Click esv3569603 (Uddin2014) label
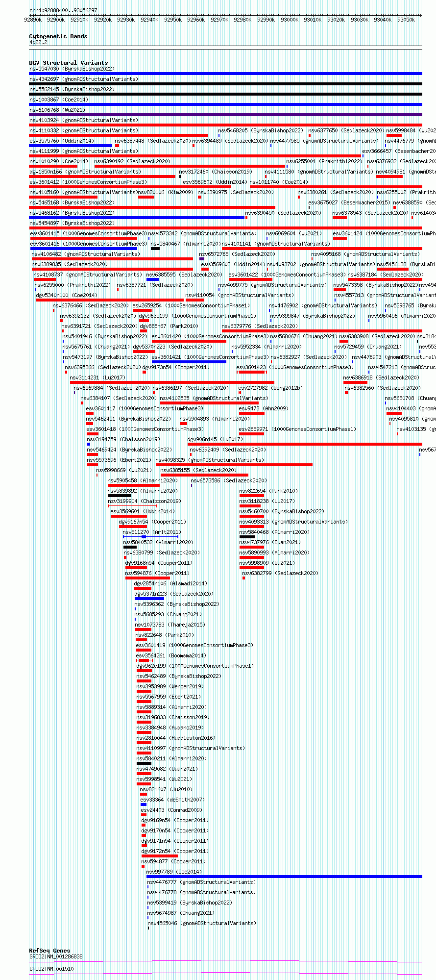 [x=233, y=264]
